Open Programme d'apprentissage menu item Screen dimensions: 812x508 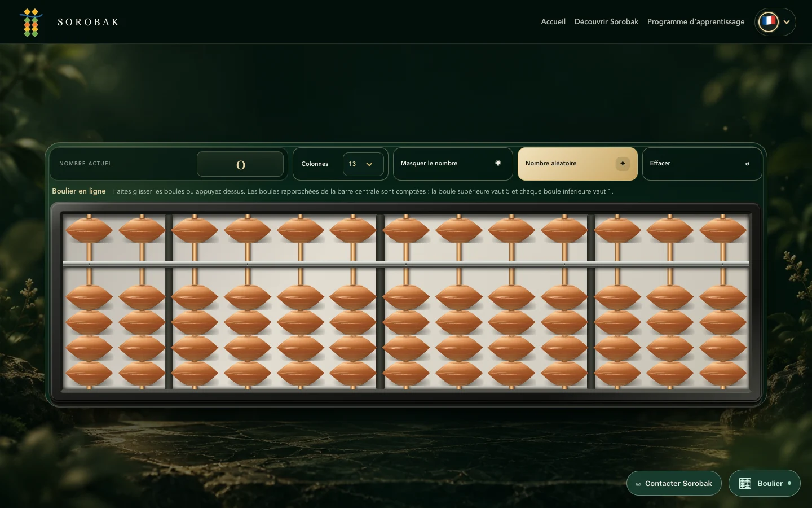point(695,22)
